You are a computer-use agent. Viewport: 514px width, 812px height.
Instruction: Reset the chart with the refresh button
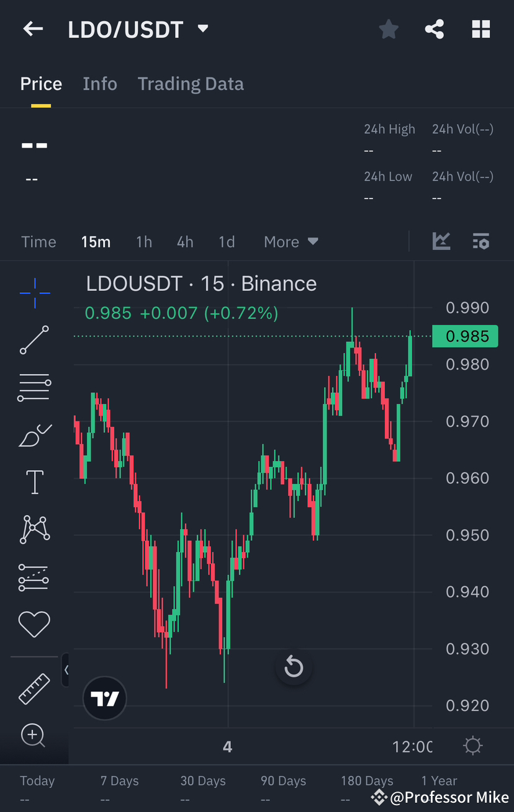click(293, 667)
